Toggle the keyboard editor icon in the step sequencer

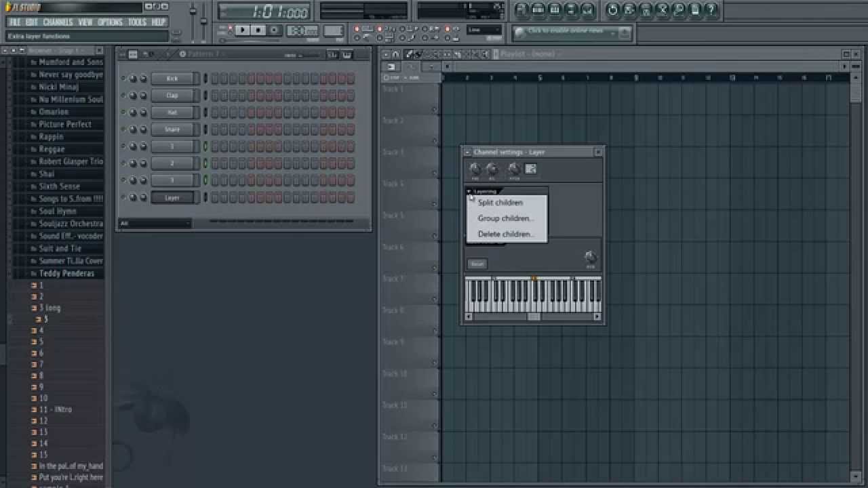click(x=347, y=55)
